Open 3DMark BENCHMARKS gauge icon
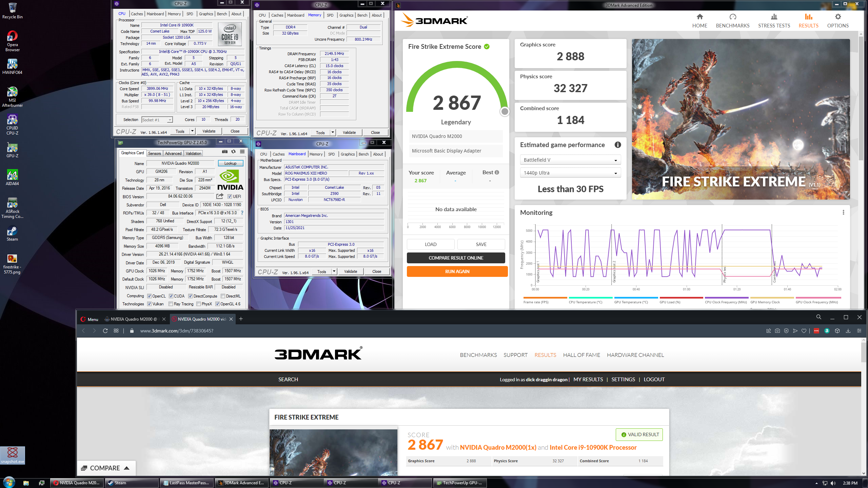868x488 pixels. pos(733,17)
